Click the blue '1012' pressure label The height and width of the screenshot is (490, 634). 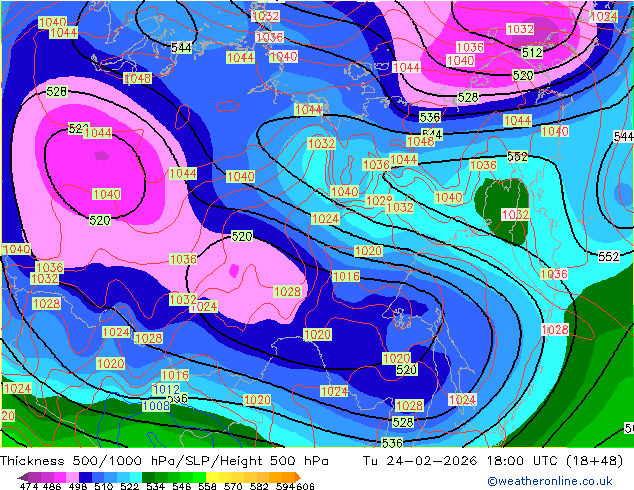tap(166, 390)
